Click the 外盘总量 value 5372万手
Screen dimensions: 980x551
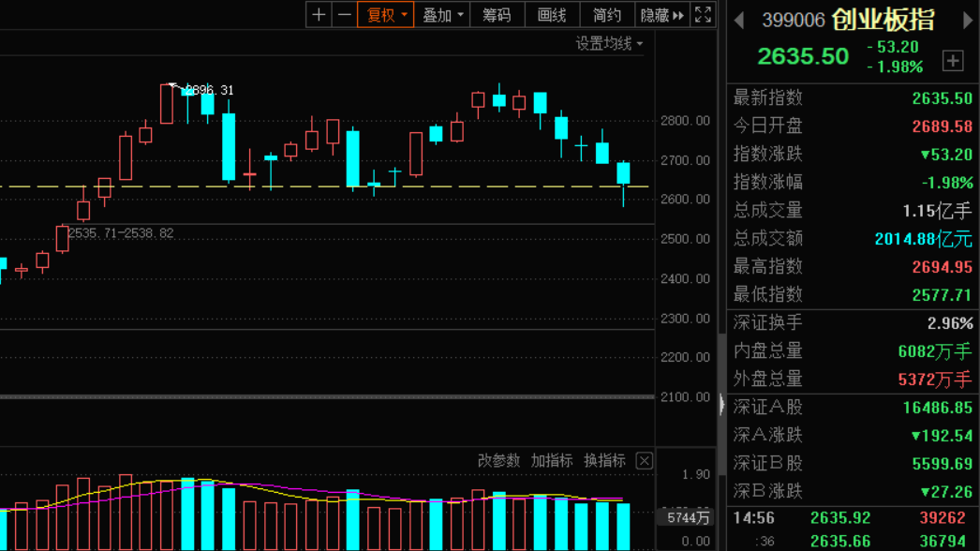[935, 380]
